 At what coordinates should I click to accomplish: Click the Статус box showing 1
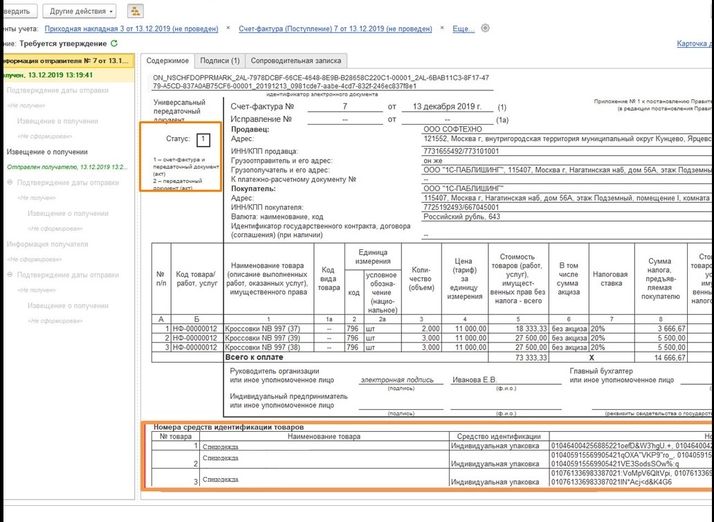coord(204,140)
